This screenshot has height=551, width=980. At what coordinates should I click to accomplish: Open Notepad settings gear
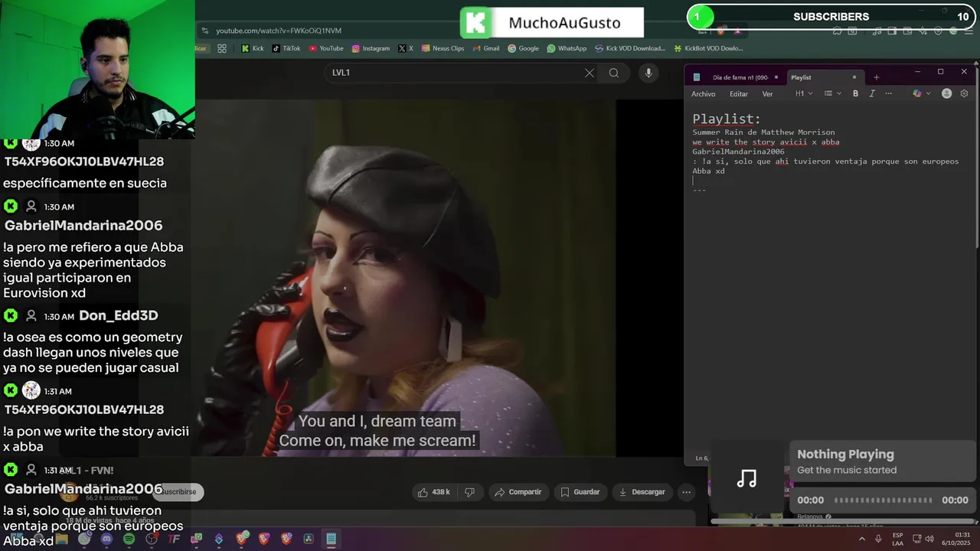964,94
